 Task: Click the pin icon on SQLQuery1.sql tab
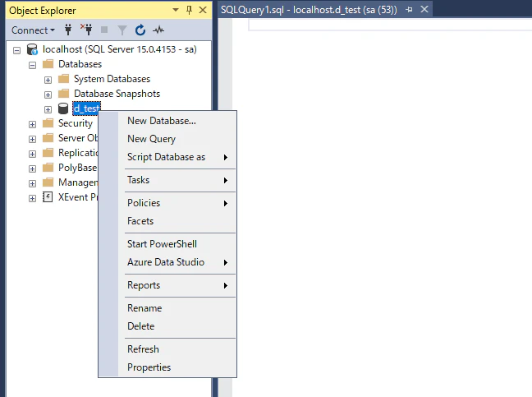coord(409,10)
